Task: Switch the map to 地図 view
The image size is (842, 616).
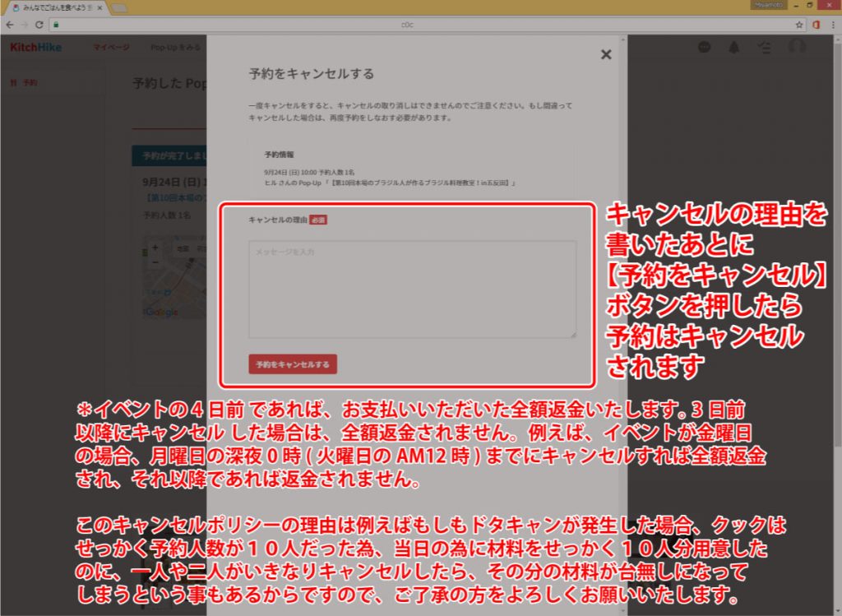Action: click(183, 248)
